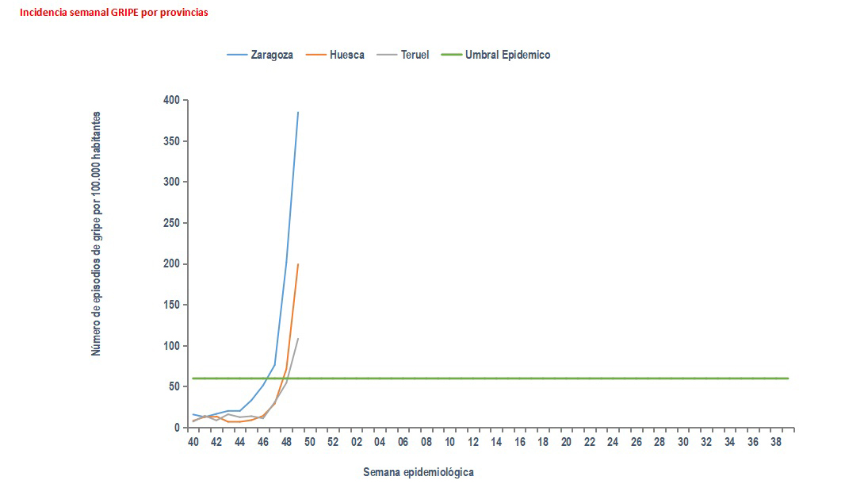Click the green line marker beside Umbral Epidemico
868x488 pixels.
(452, 56)
